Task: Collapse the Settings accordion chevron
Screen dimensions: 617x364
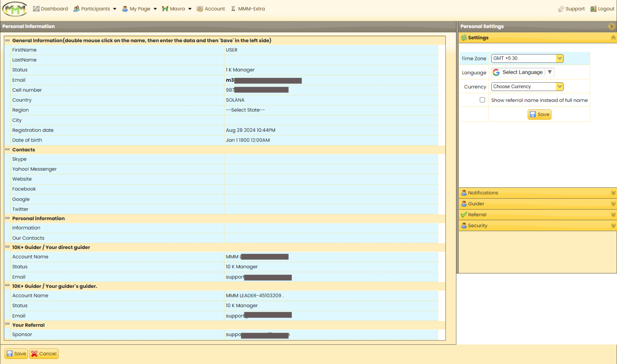Action: [x=613, y=38]
